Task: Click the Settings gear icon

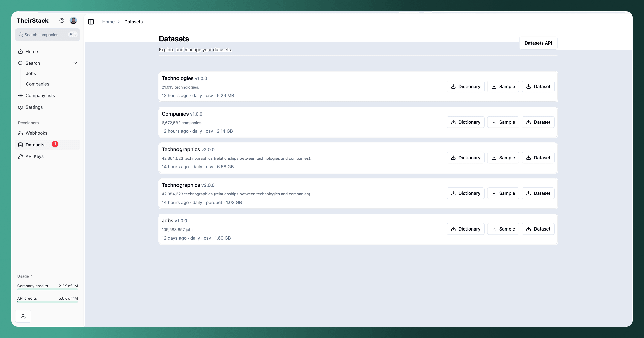Action: [21, 107]
